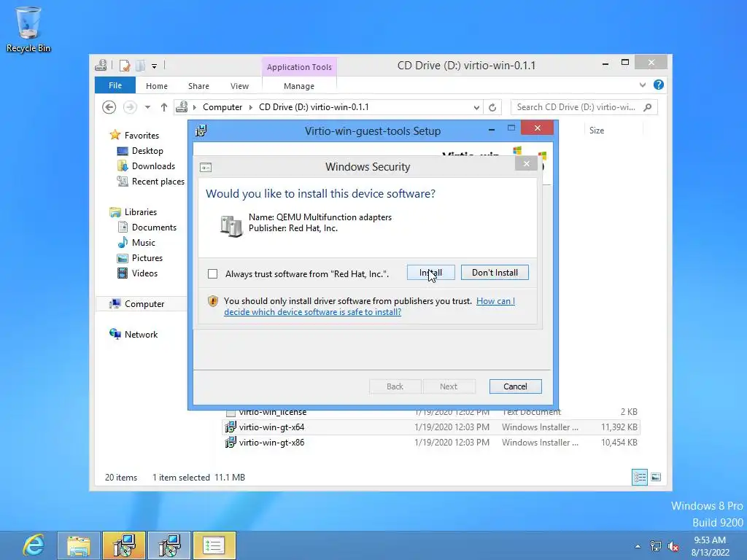Select the Application Tools contextual tab
This screenshot has width=747, height=560.
click(x=299, y=66)
